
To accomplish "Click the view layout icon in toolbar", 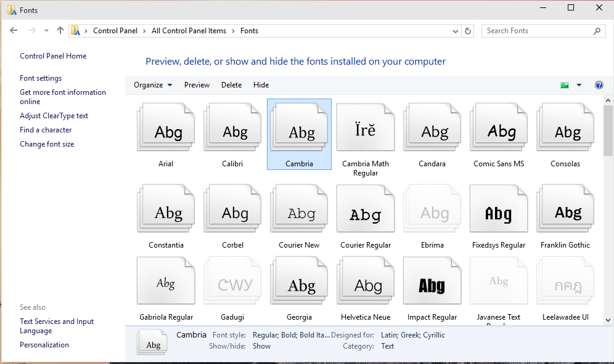I will pyautogui.click(x=564, y=85).
